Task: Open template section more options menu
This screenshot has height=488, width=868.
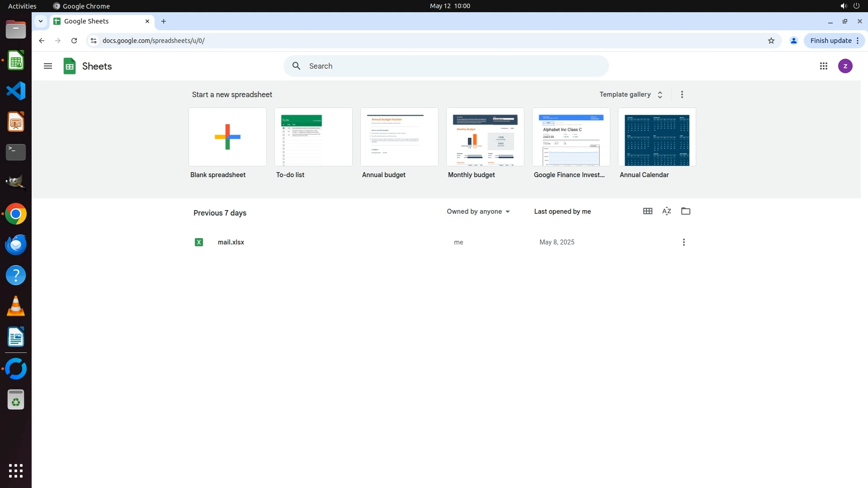Action: click(x=682, y=94)
